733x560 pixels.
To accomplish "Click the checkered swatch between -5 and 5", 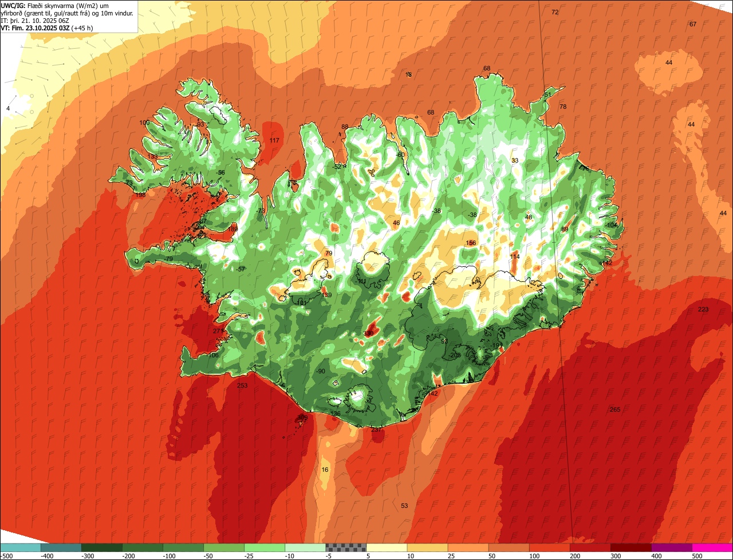I will coord(345,547).
